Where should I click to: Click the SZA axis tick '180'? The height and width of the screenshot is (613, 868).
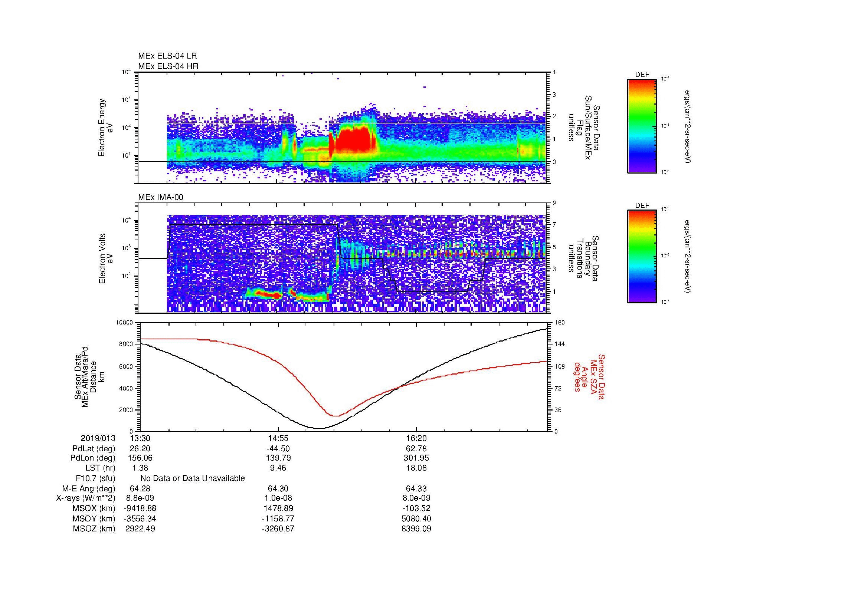tap(560, 323)
